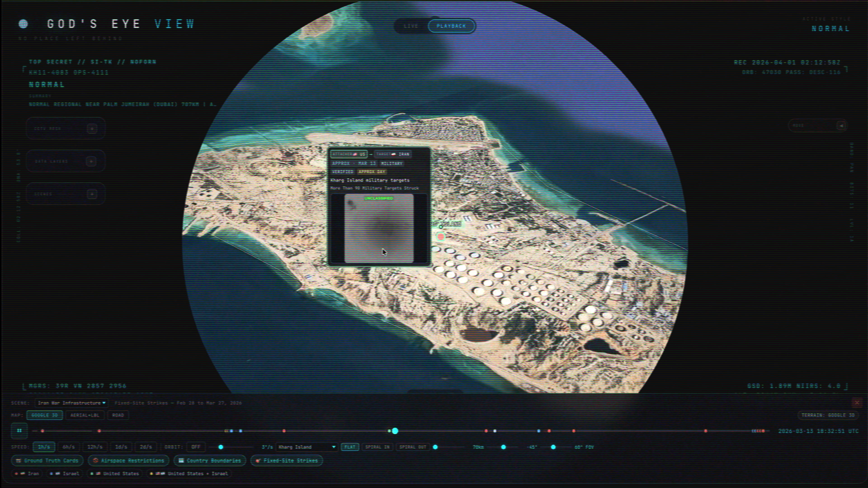
Task: Open the unclassified strike image thumbnail
Action: tap(379, 228)
